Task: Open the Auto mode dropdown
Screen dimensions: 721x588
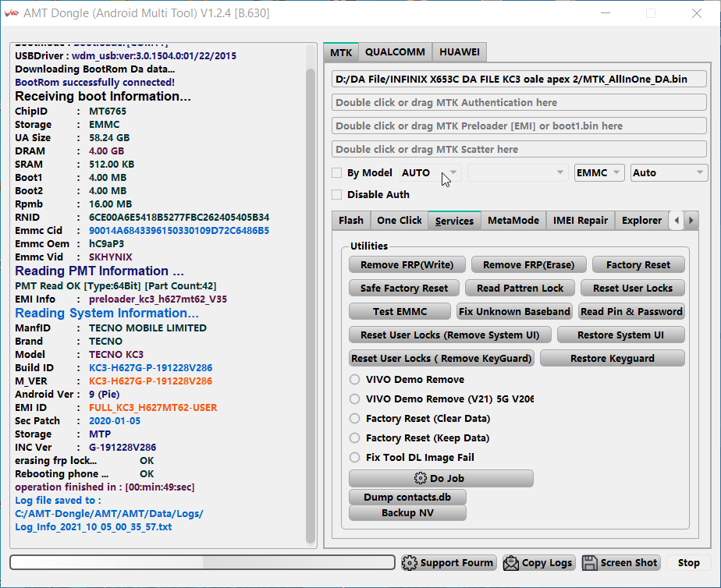Action: tap(669, 172)
